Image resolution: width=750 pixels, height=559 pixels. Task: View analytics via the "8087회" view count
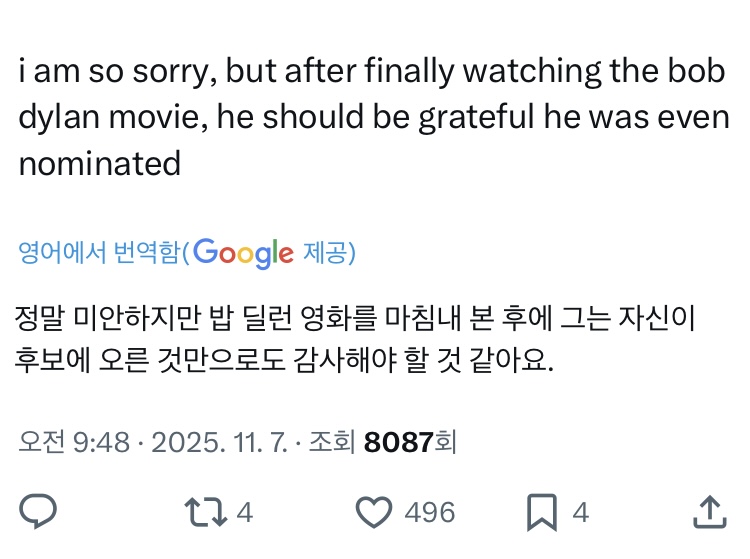point(410,442)
